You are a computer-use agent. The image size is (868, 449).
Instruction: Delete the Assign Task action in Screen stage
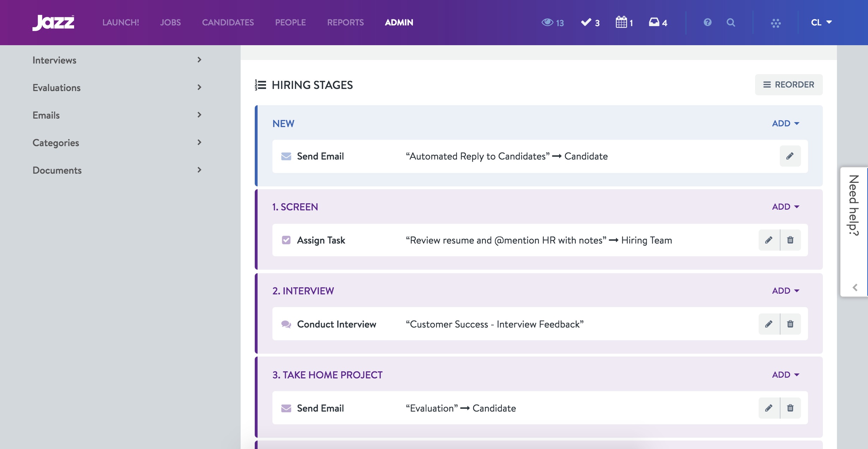click(x=790, y=240)
